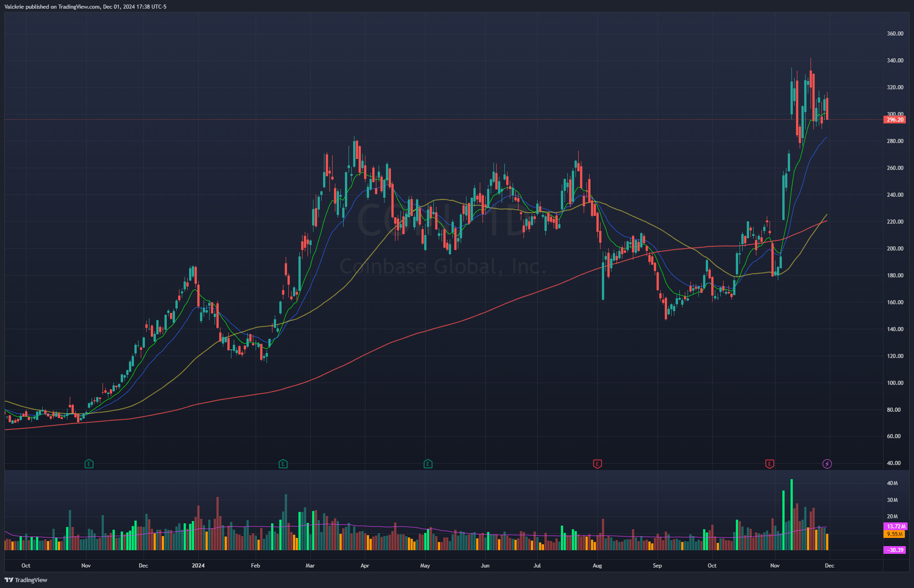Viewport: 914px width, 588px height.
Task: Click the green earnings marker near February
Action: click(x=283, y=464)
